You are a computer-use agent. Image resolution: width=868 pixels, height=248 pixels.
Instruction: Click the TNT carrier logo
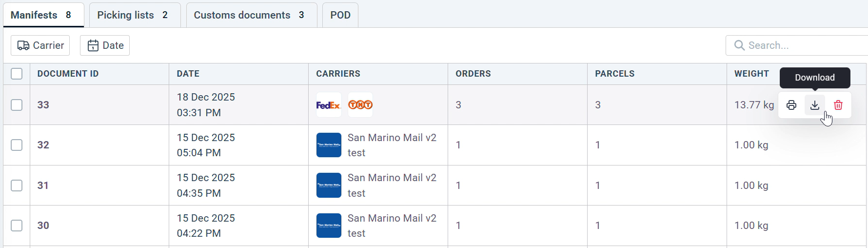360,105
